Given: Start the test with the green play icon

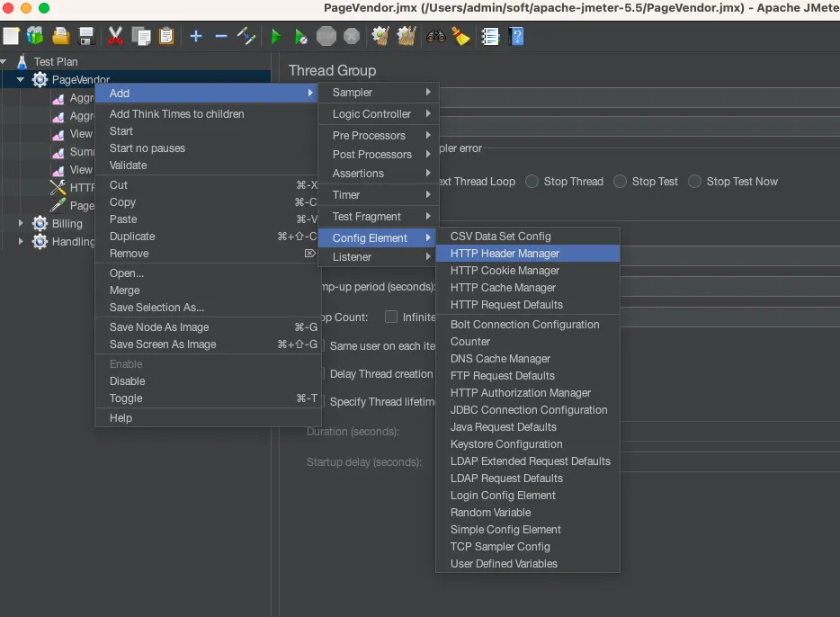Looking at the screenshot, I should click(276, 36).
